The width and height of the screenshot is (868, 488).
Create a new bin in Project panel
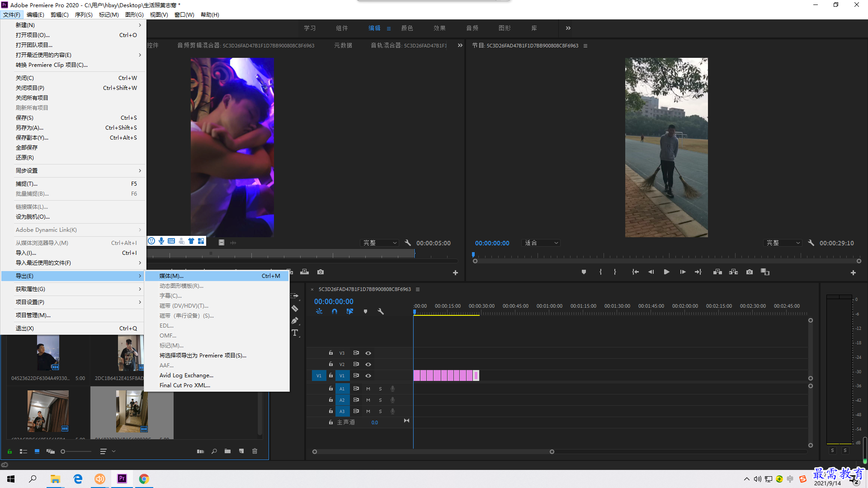pyautogui.click(x=227, y=451)
